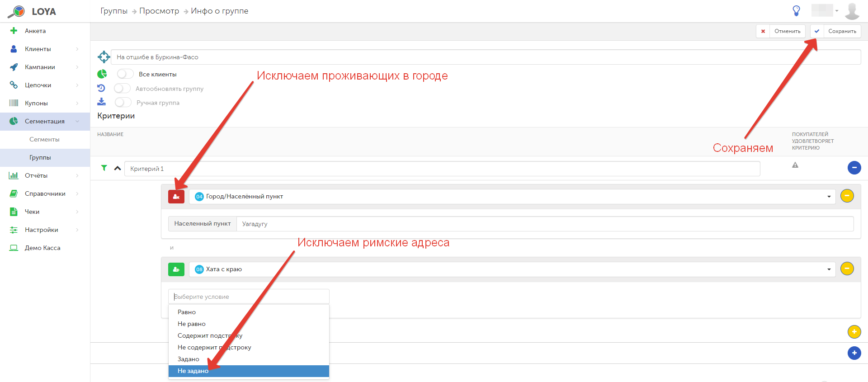Image resolution: width=868 pixels, height=382 pixels.
Task: Click the Отчёты bar chart icon
Action: pyautogui.click(x=14, y=175)
